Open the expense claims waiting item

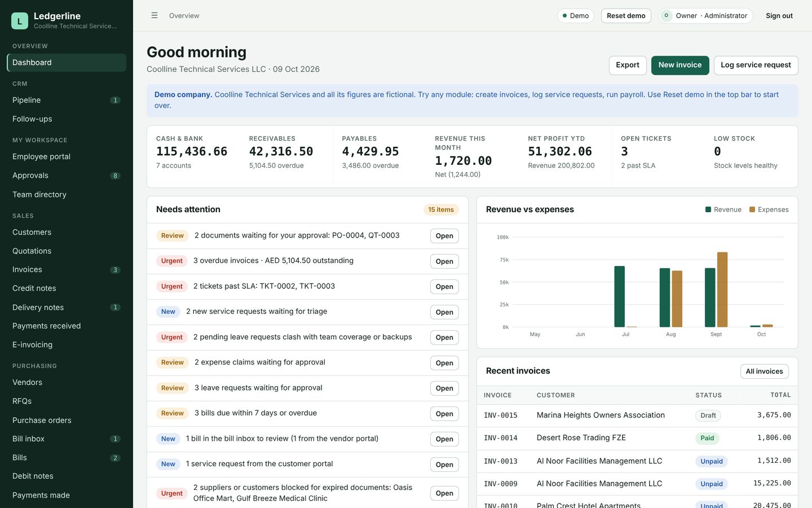(444, 363)
